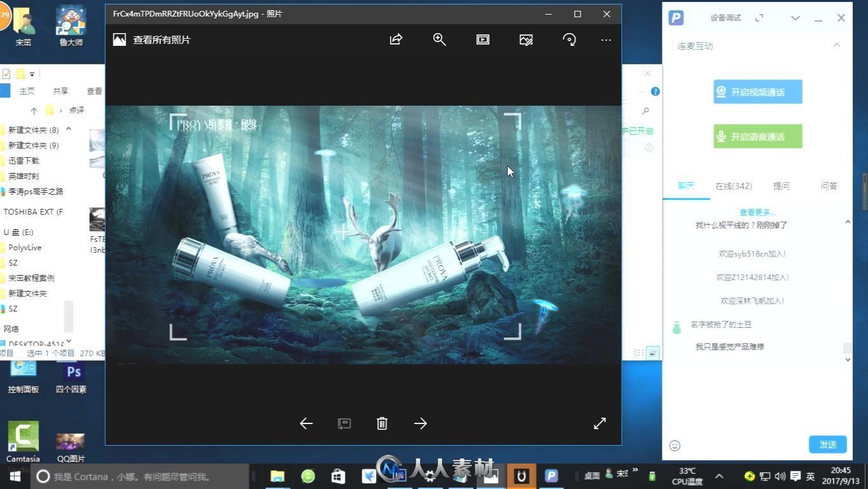The width and height of the screenshot is (868, 489).
Task: Open PolyvLive icon on taskbar
Action: point(551,476)
